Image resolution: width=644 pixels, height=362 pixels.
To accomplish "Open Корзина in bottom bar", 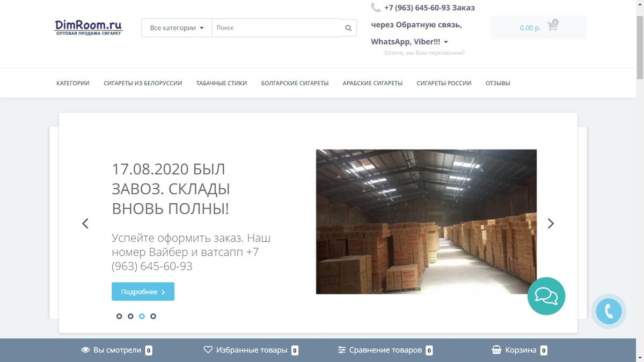I will (x=519, y=350).
